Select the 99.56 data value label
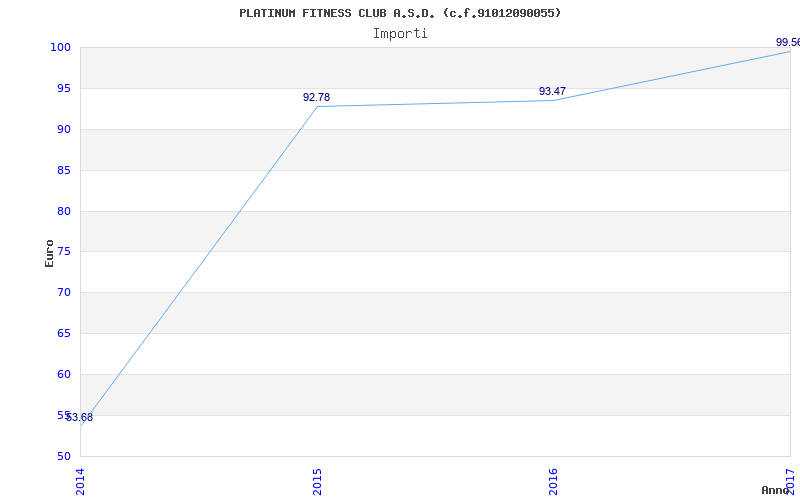 point(787,42)
